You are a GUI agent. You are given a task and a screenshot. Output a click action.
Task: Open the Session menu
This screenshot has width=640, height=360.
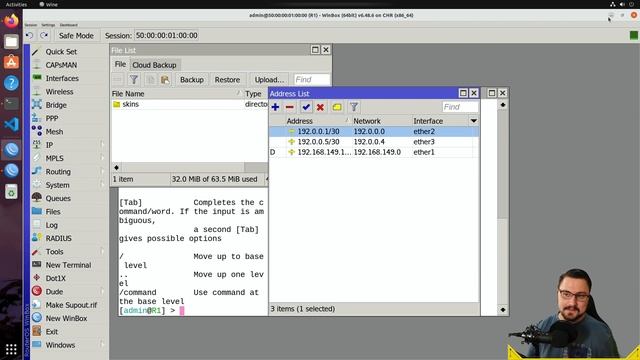point(31,25)
